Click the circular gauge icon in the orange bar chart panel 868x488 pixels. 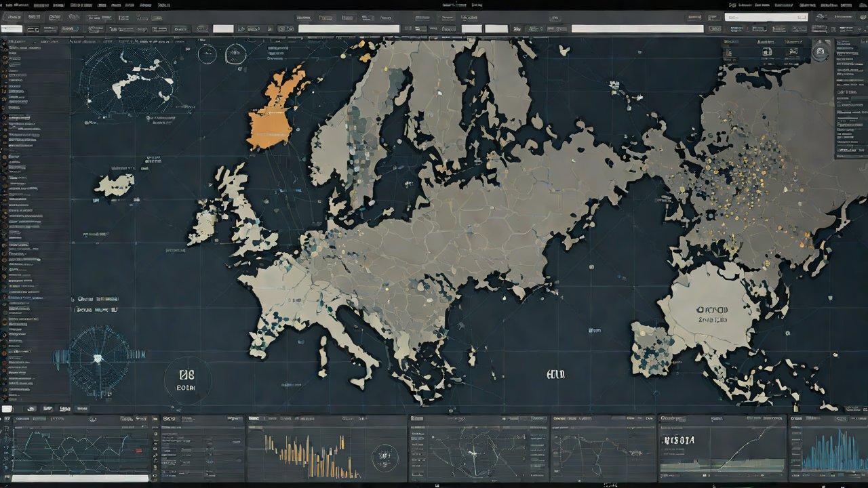(x=384, y=456)
